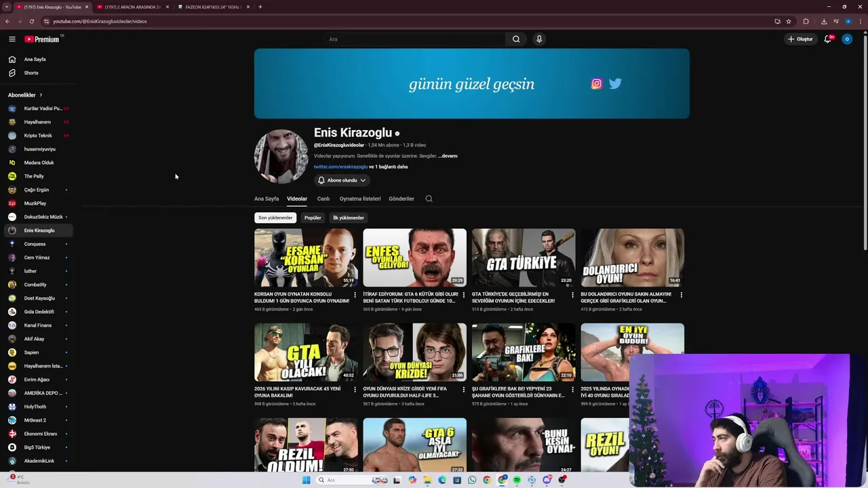Open Windows Start menu

tap(306, 480)
